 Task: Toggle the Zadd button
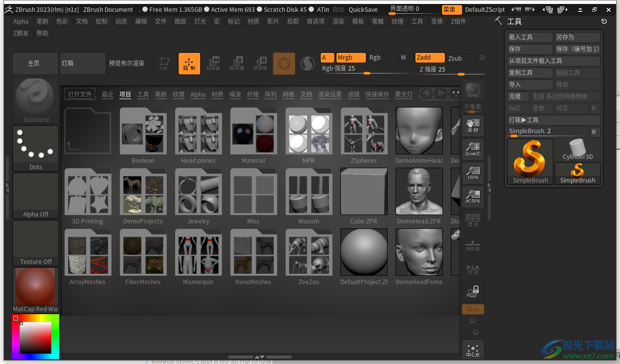click(x=430, y=58)
